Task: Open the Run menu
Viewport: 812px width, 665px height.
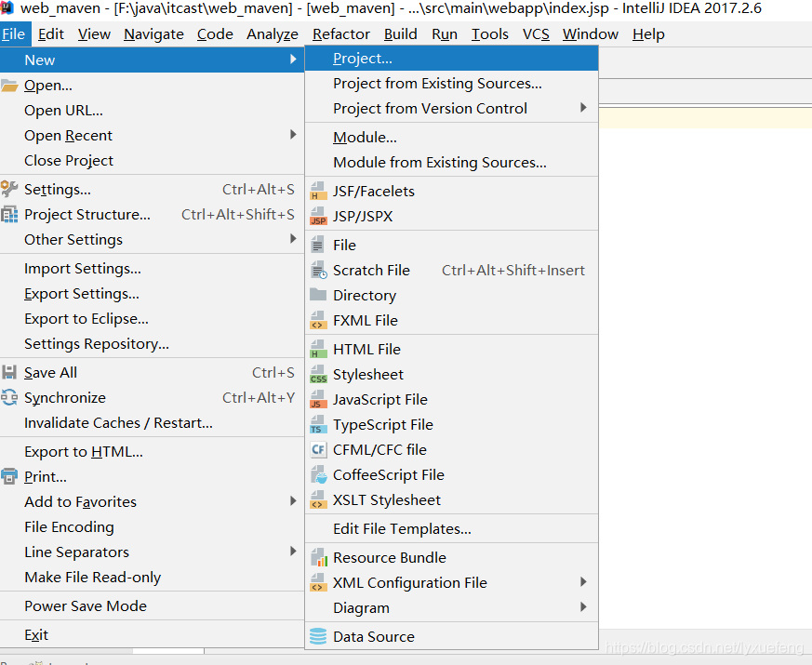Action: pyautogui.click(x=445, y=34)
